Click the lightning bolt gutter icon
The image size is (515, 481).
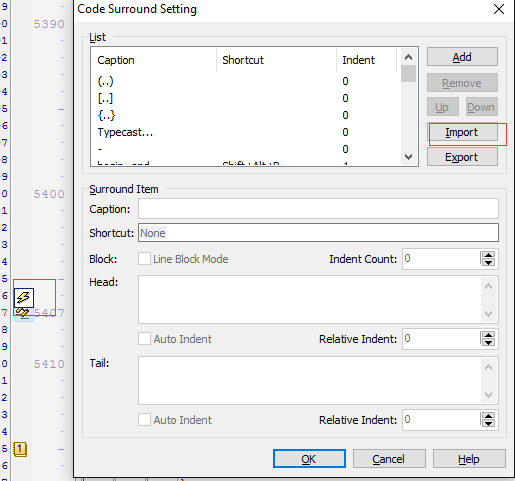24,297
